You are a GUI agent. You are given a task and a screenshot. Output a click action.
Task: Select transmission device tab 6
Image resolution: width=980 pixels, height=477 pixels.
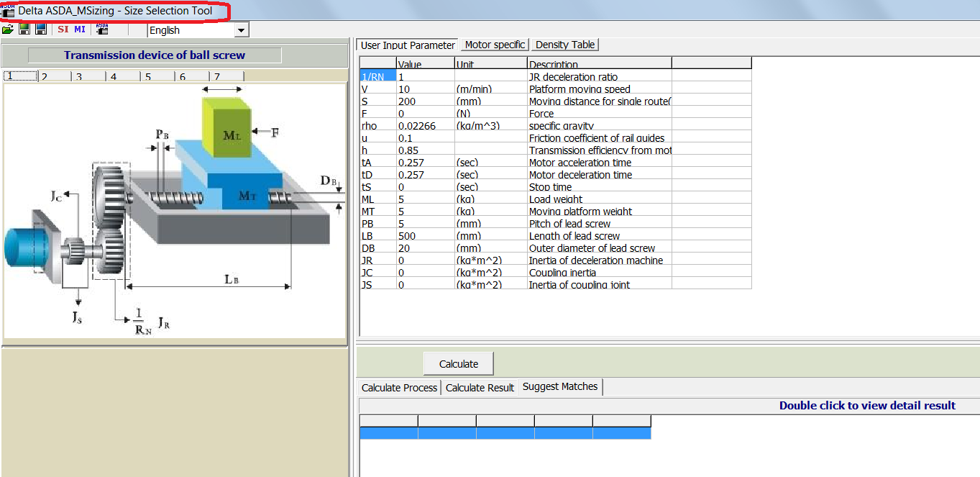192,76
